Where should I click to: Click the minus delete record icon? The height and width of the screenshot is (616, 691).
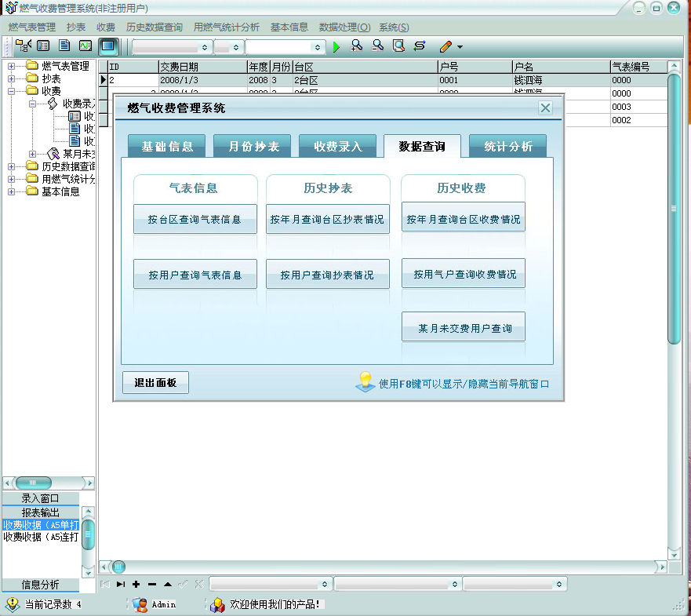coord(152,585)
